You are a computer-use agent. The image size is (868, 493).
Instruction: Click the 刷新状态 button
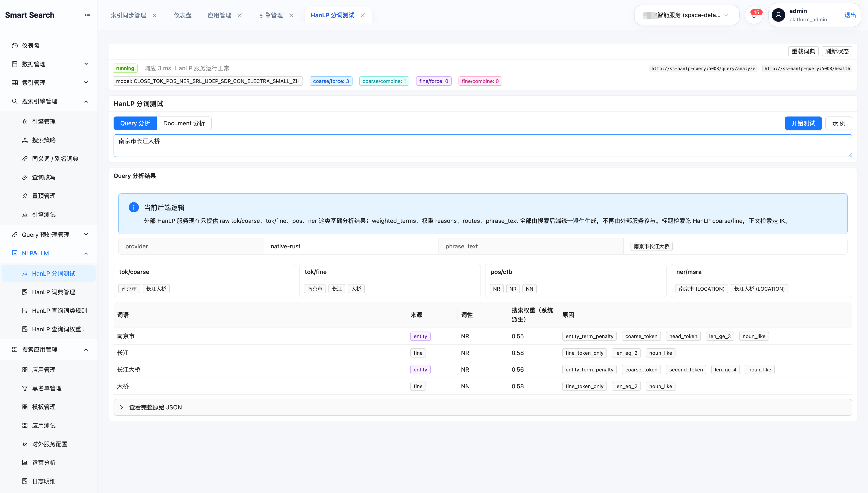[x=837, y=51]
